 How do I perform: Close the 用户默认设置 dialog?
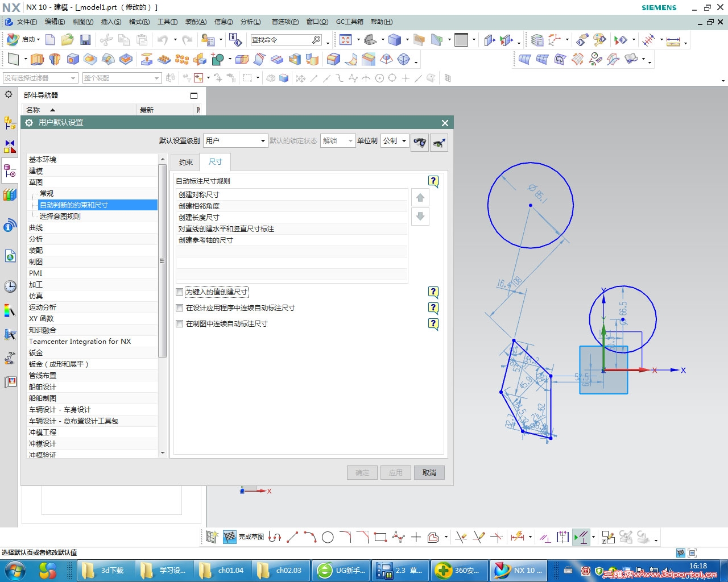coord(445,123)
